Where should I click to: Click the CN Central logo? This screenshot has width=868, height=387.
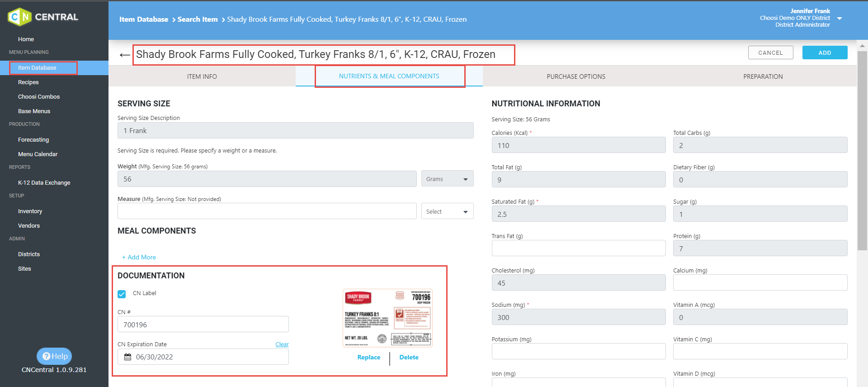pos(43,17)
